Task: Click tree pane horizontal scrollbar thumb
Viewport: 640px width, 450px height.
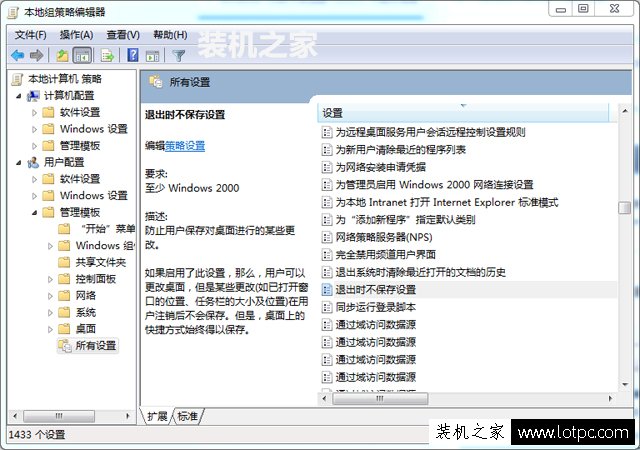Action: (59, 416)
